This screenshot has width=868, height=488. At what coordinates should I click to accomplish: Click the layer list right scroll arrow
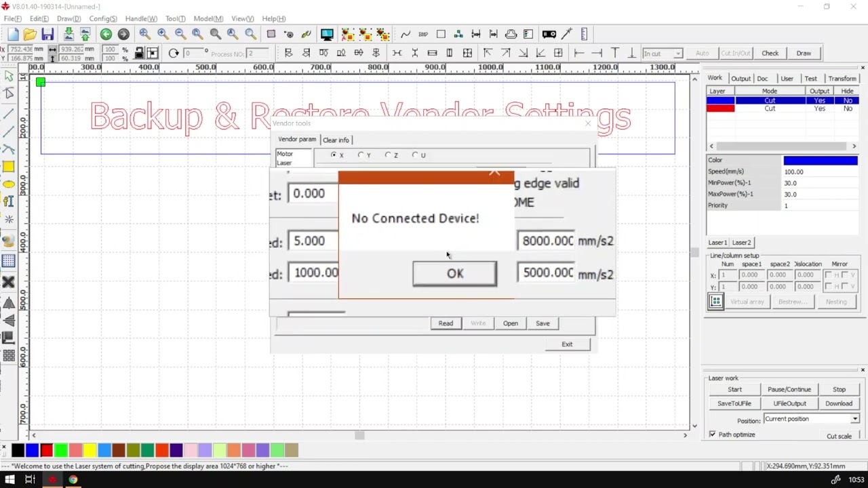[854, 146]
